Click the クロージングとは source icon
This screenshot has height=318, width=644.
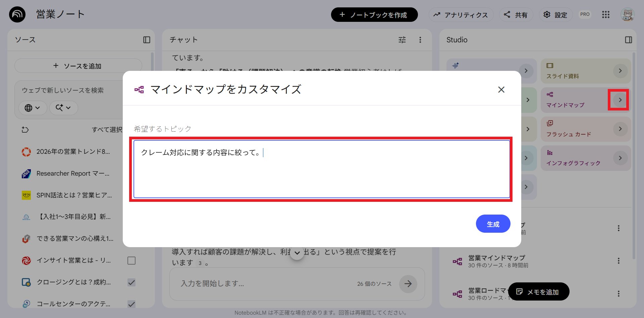point(26,282)
